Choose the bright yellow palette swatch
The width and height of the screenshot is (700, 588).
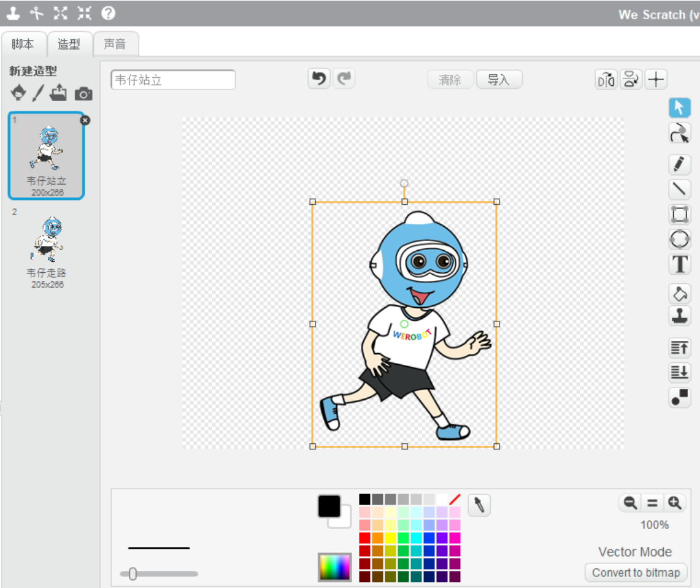pos(391,538)
